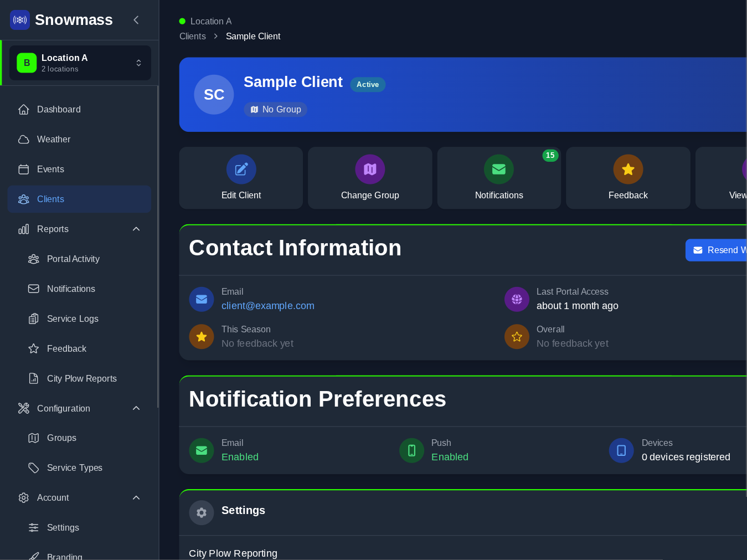Click the SC client avatar
Screen dimensions: 747x560
coord(214,95)
